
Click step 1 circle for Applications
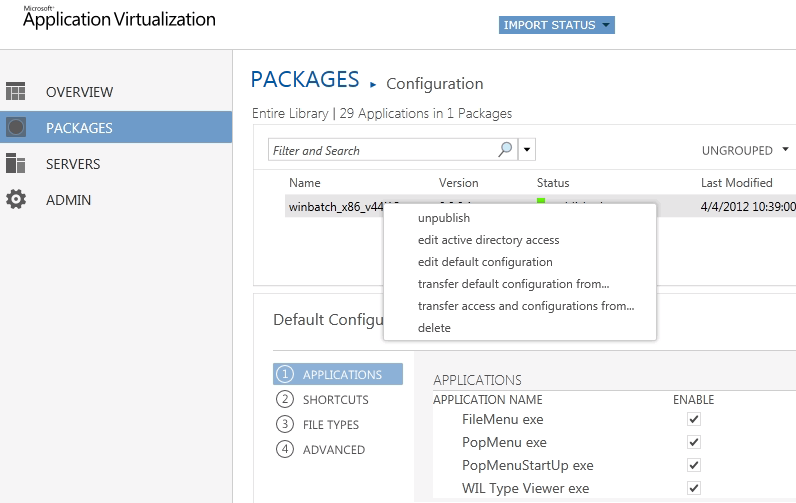click(x=285, y=374)
